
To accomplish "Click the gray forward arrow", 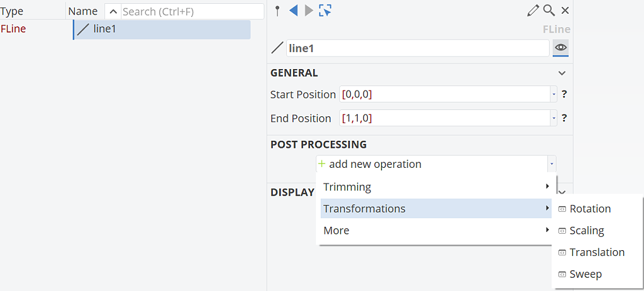I will (308, 10).
